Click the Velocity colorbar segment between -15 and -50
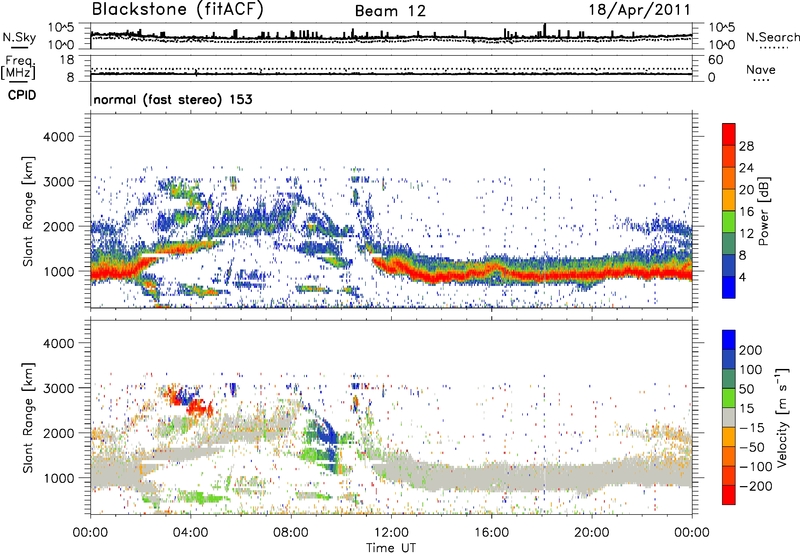 (729, 437)
